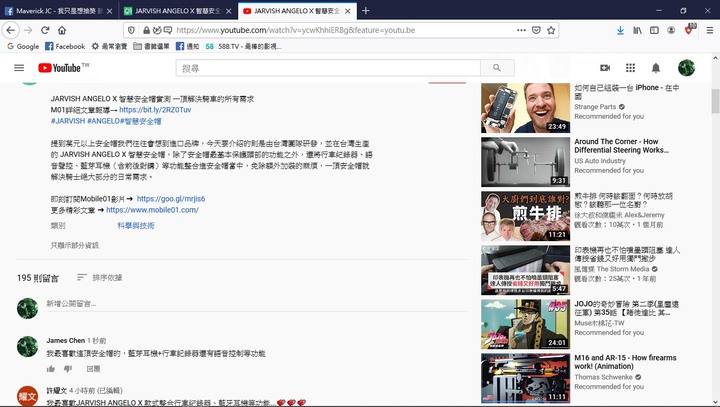Viewport: 720px width, 407px height.
Task: Save page to Pocket
Action: tap(536, 30)
